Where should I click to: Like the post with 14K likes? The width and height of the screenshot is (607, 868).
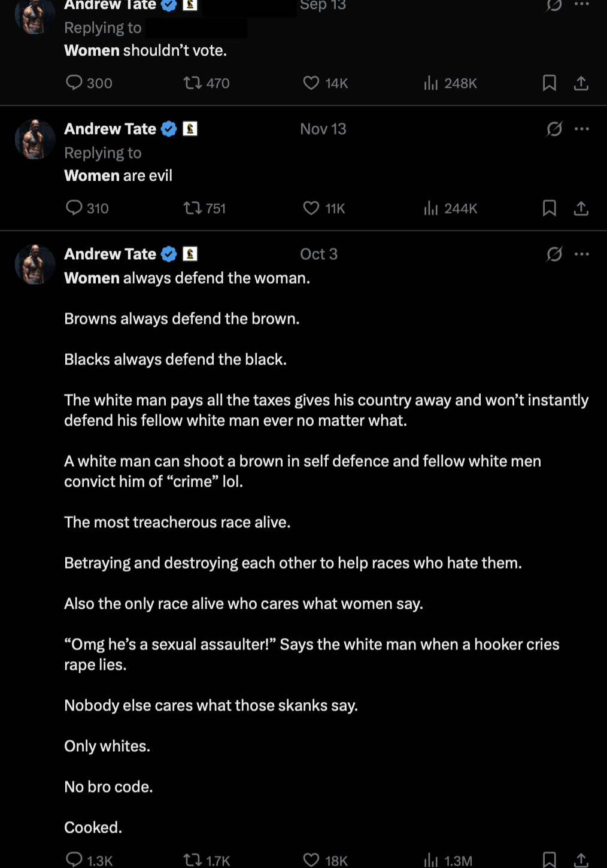click(311, 83)
